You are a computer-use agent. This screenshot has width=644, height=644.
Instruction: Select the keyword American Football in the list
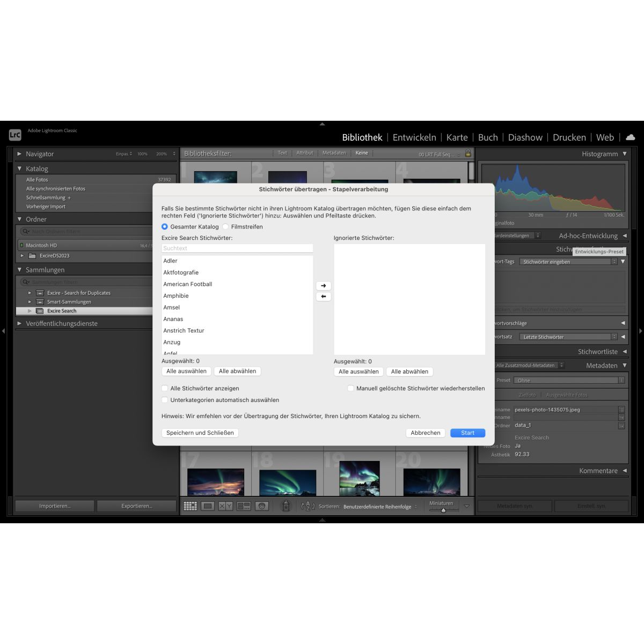pos(188,284)
